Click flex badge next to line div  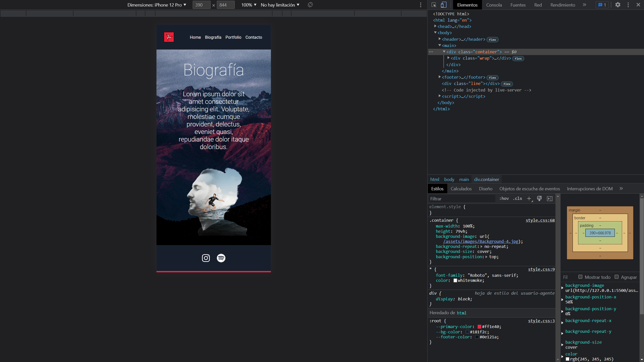[507, 84]
